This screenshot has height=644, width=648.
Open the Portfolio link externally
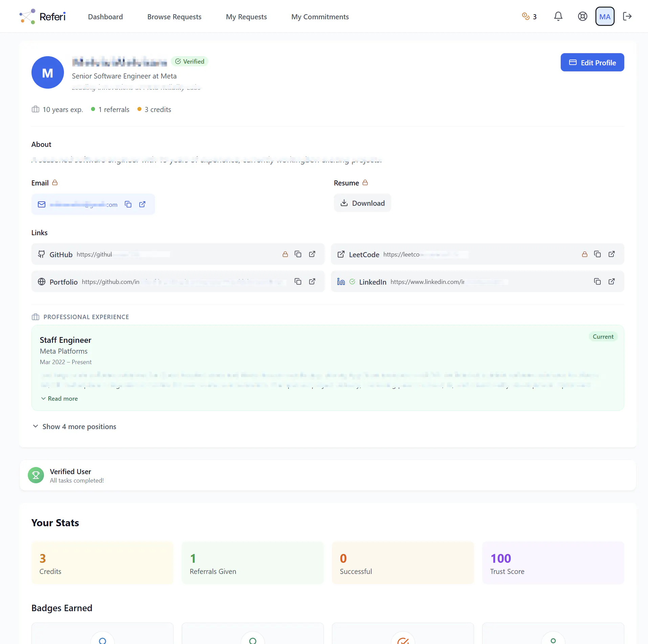[312, 282]
